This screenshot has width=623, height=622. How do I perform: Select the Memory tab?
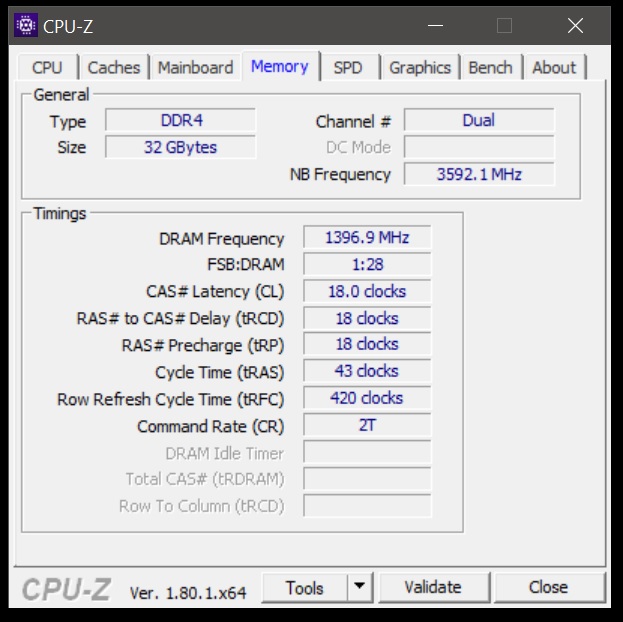tap(280, 66)
